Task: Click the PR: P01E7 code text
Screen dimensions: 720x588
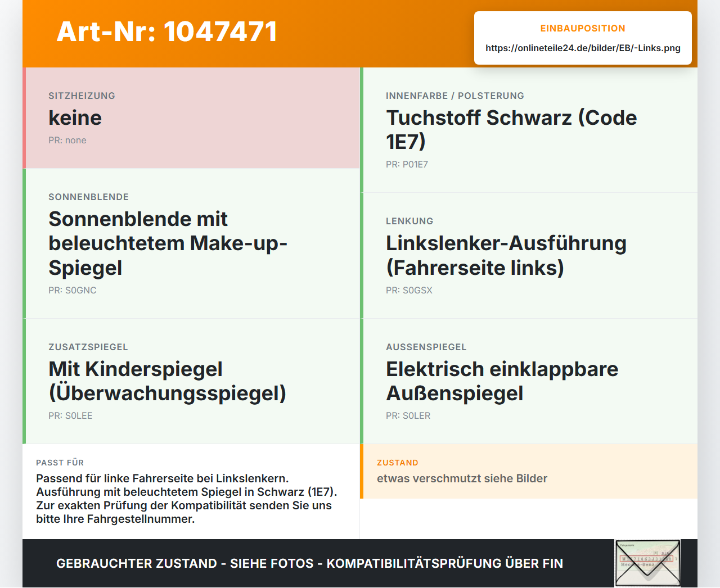Action: [x=407, y=164]
